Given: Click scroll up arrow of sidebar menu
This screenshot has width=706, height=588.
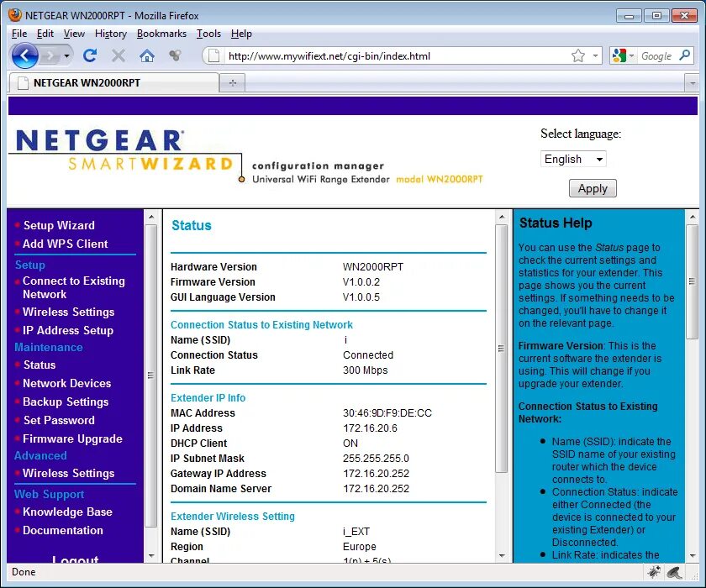Looking at the screenshot, I should click(151, 217).
